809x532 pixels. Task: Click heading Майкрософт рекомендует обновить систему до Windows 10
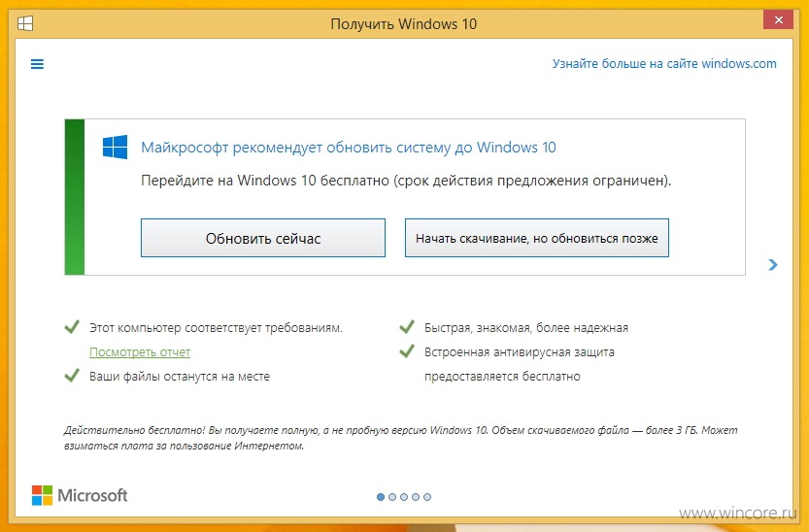click(x=349, y=148)
